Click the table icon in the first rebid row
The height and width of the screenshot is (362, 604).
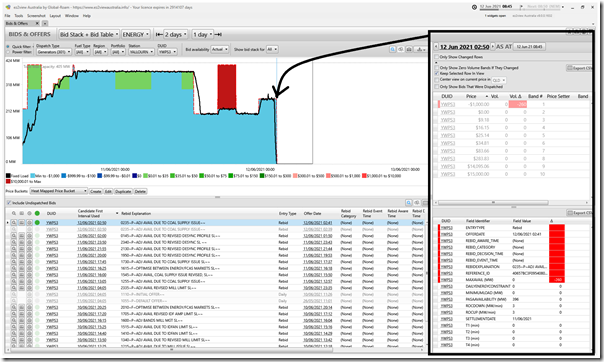click(x=22, y=223)
